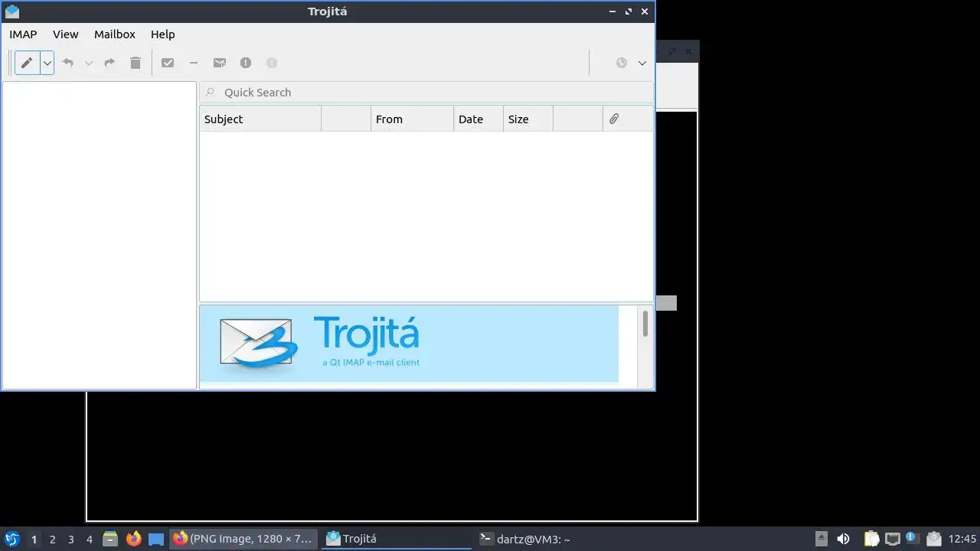
Task: Focus the Quick Search field
Action: click(x=426, y=93)
